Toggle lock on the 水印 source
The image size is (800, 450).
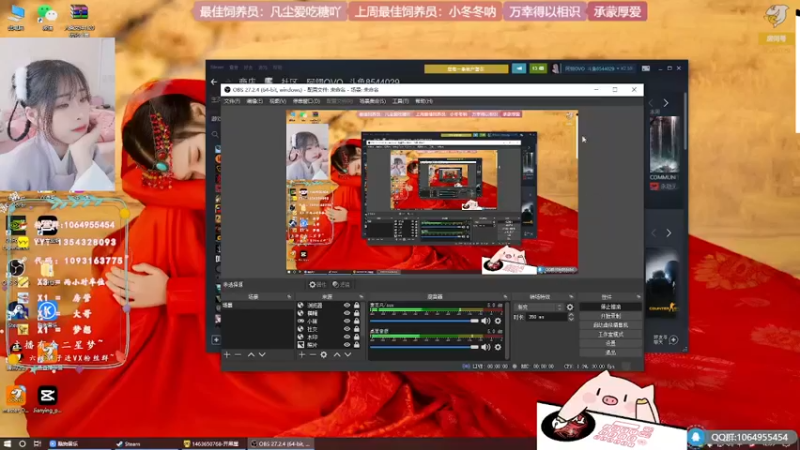click(x=357, y=337)
